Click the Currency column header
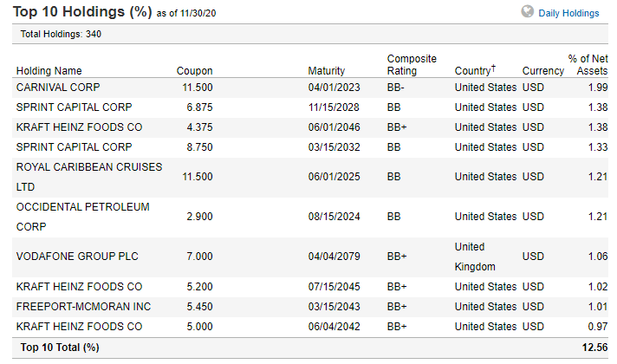The image size is (617, 364). 543,70
